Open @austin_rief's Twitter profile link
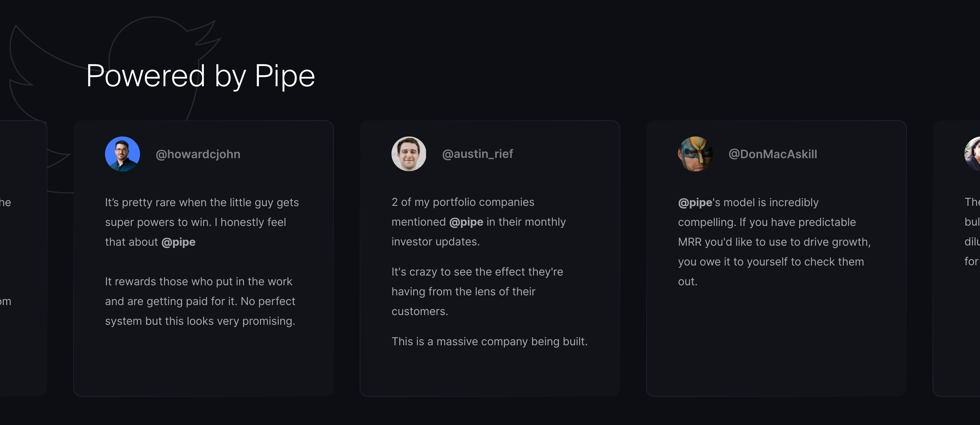 point(477,154)
